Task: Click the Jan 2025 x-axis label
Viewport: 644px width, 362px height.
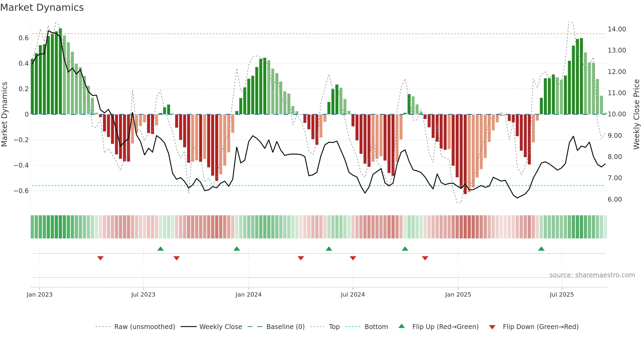Action: coord(458,294)
